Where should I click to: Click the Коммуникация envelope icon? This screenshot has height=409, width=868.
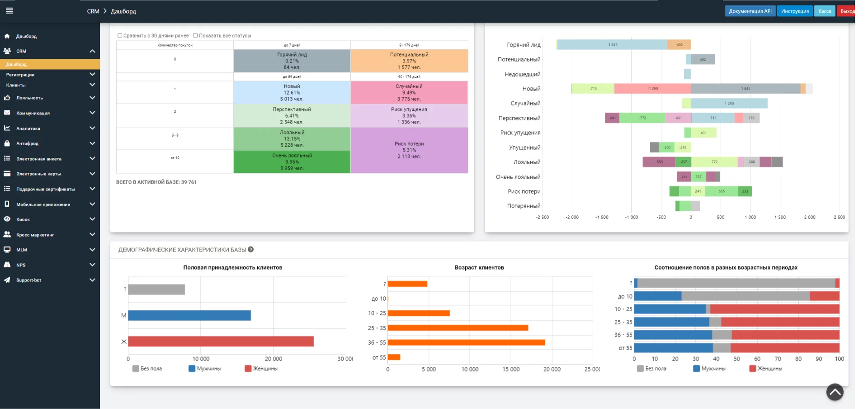(7, 113)
